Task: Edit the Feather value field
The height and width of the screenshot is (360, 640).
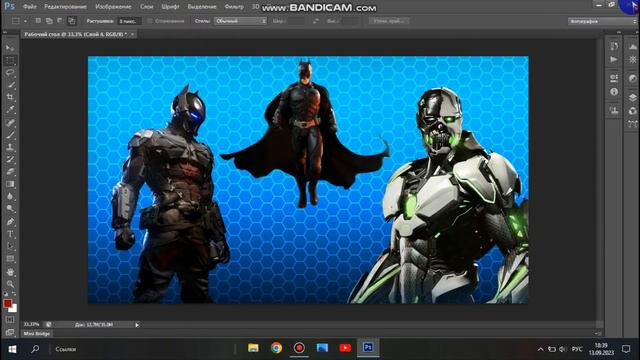Action: pos(129,21)
